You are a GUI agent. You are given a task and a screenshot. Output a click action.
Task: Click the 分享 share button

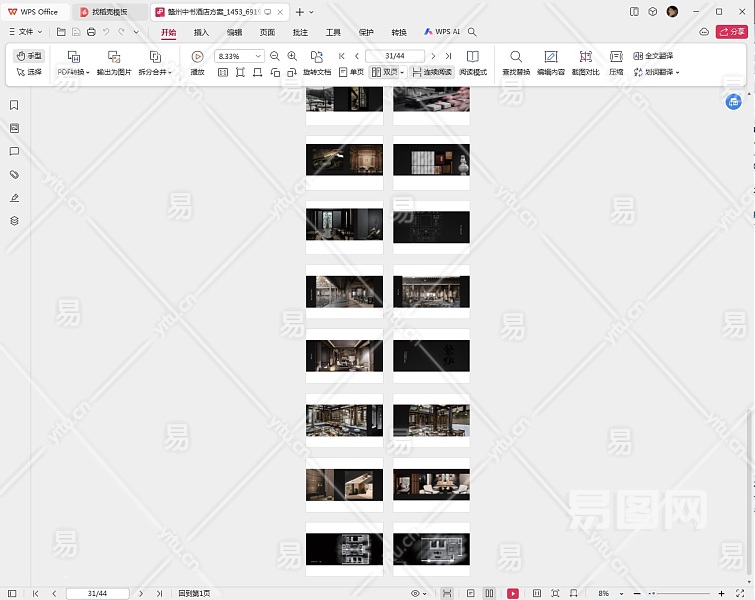click(731, 32)
